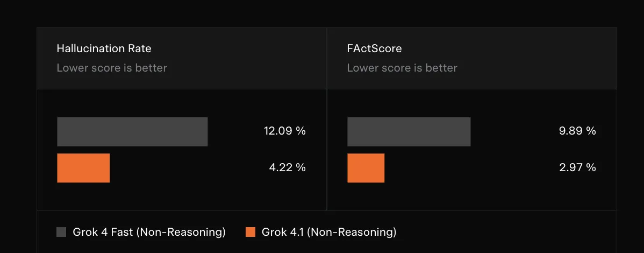Click the orange bar in Hallucination Rate chart
Viewport: 644px width, 253px height.
[83, 168]
